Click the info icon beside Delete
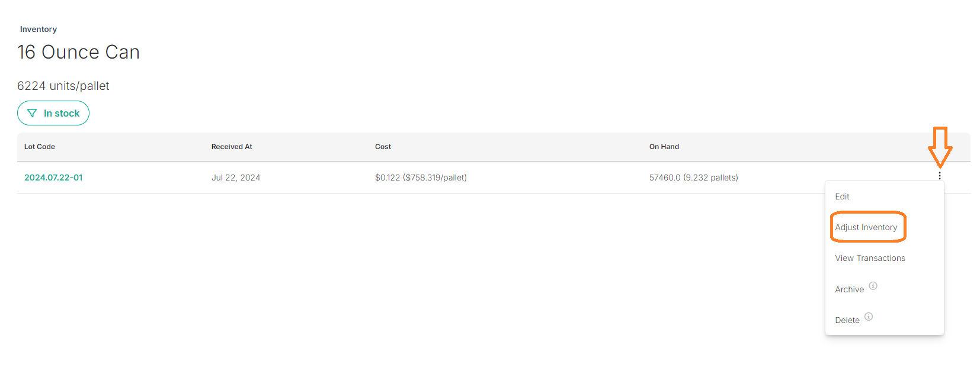The height and width of the screenshot is (371, 980). coord(868,317)
